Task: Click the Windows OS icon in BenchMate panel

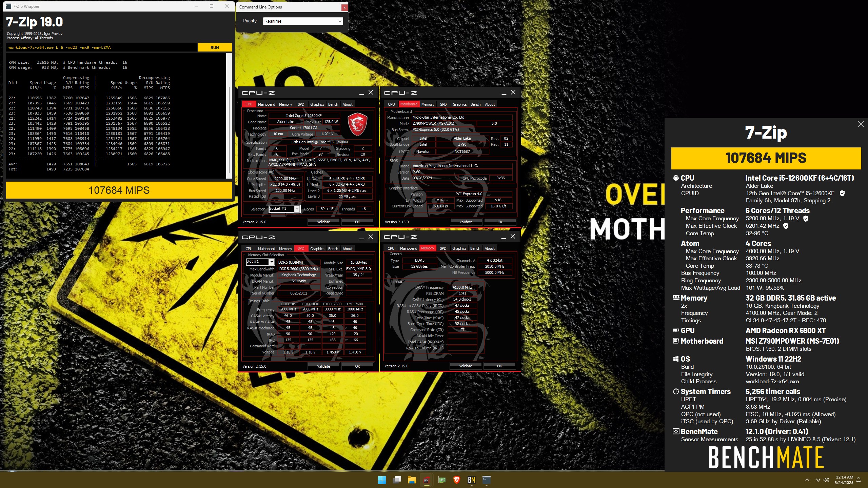Action: pos(676,359)
